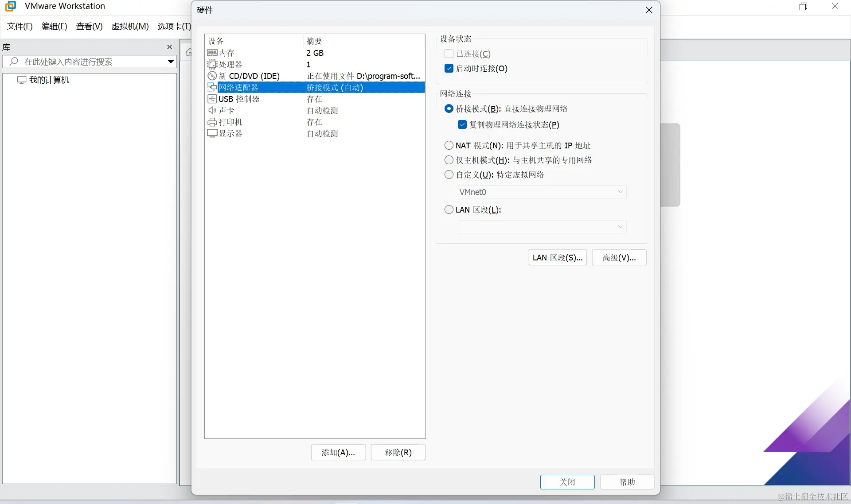Image resolution: width=851 pixels, height=504 pixels.
Task: Click the memory (内存) device icon
Action: point(212,53)
